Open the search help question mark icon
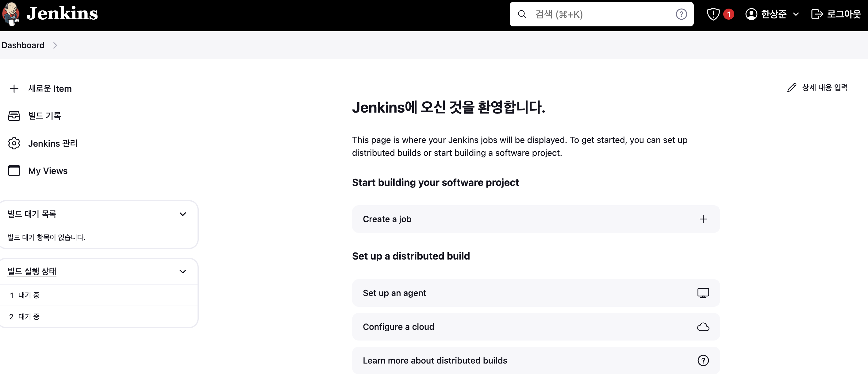 pos(681,14)
